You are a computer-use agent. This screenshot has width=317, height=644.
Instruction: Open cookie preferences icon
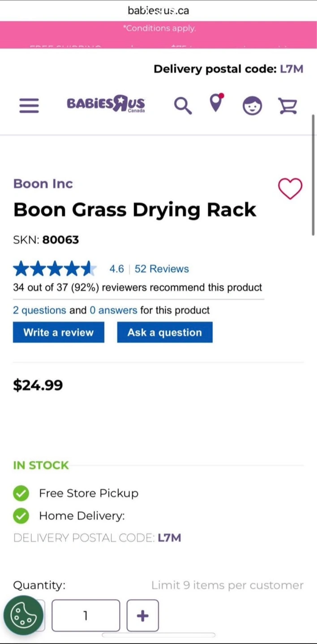point(23,615)
